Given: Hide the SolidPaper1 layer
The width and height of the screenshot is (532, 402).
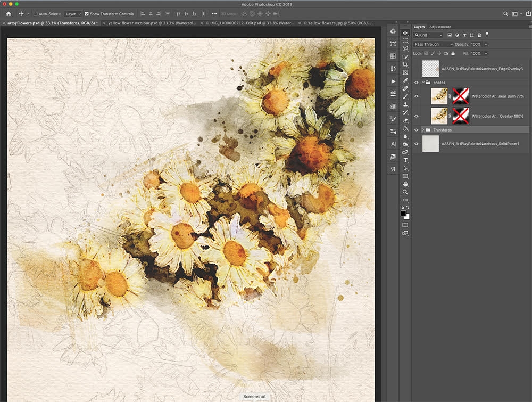Looking at the screenshot, I should pos(417,144).
